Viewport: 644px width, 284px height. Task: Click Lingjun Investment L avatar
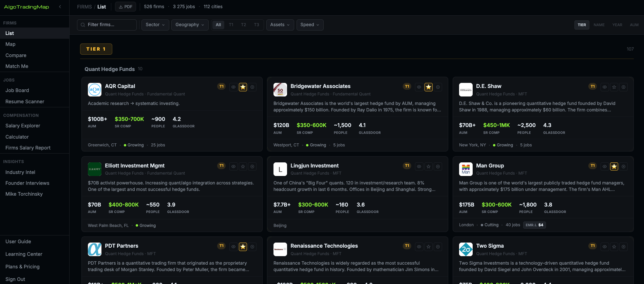pyautogui.click(x=280, y=169)
